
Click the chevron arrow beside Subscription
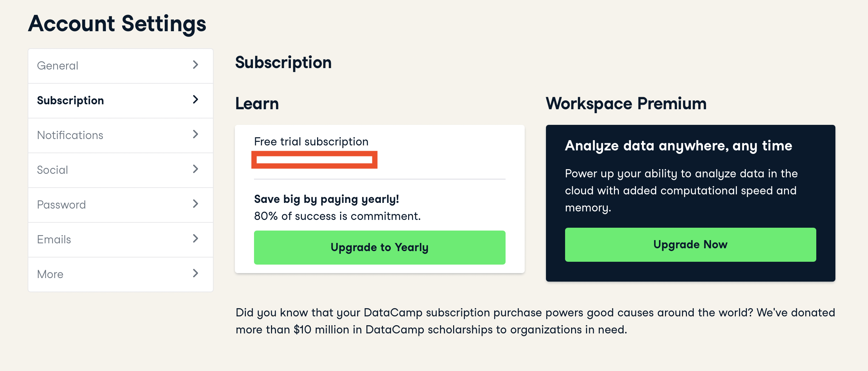(x=195, y=100)
